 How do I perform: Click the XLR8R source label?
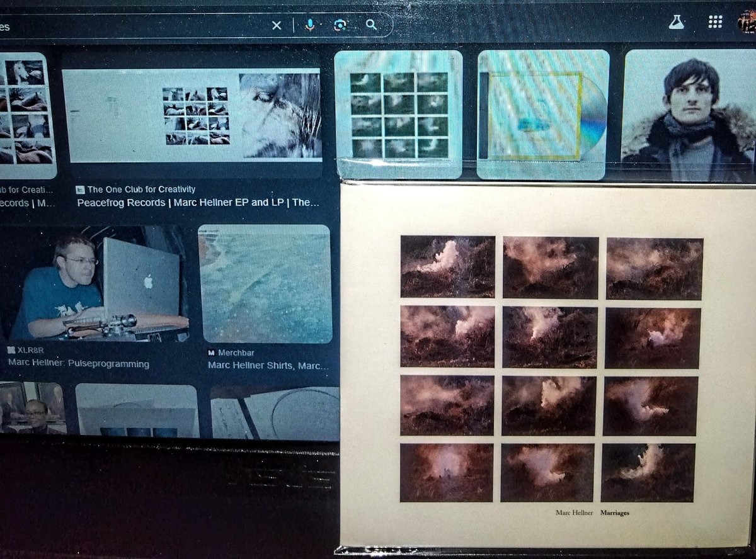pos(31,351)
